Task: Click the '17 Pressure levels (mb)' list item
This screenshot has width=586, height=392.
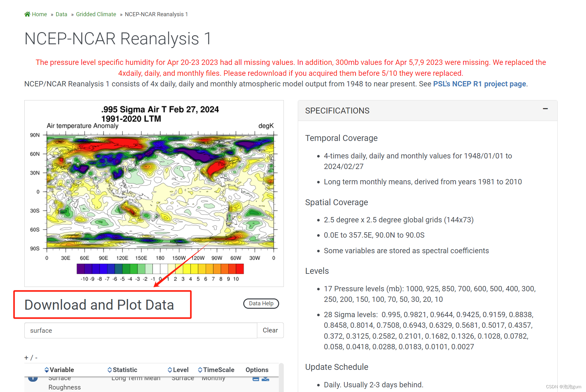Action: point(430,294)
